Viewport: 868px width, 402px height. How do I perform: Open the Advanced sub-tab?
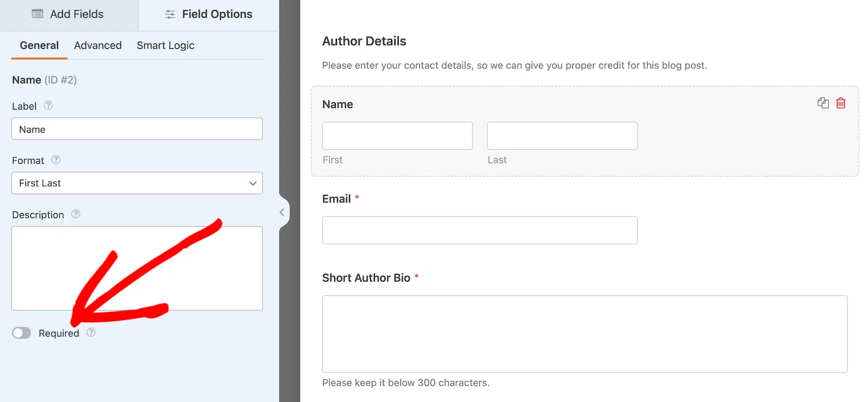coord(98,46)
